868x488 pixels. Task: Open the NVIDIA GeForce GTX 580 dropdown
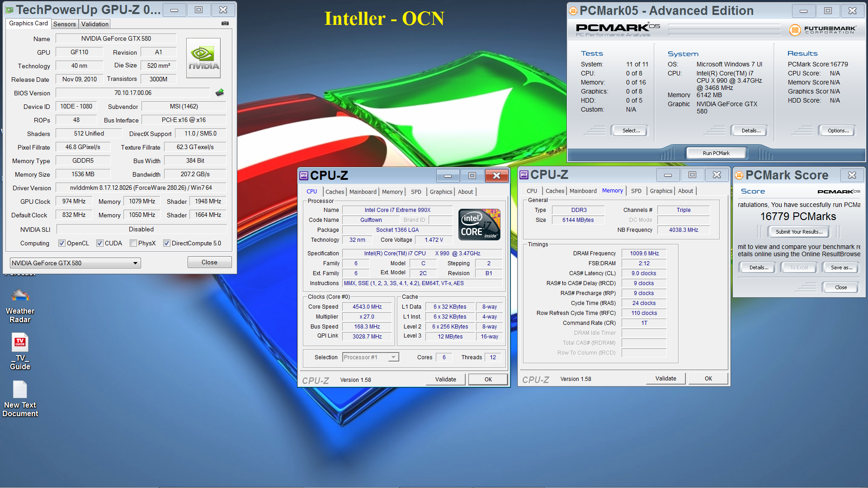tap(75, 263)
